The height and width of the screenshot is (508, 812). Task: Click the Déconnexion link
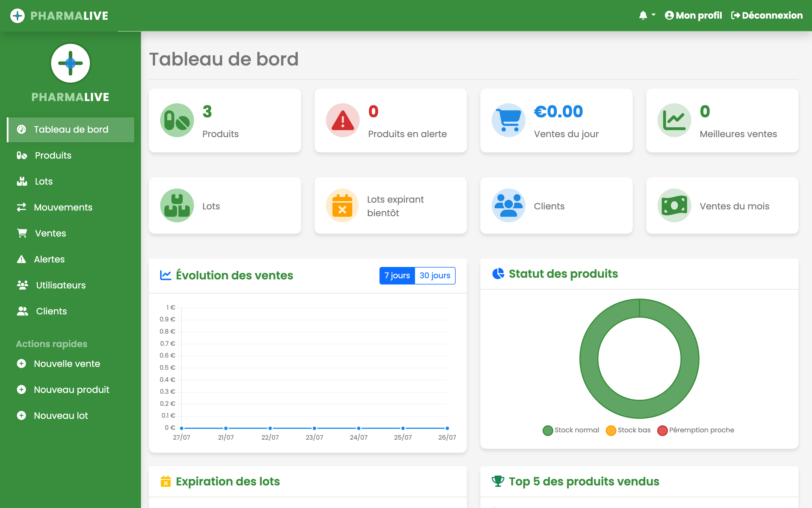[x=767, y=16]
